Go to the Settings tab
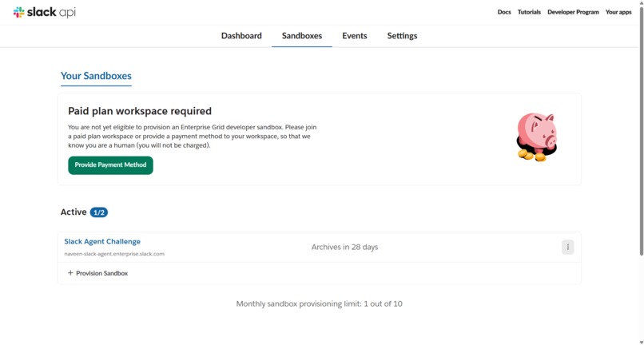This screenshot has height=345, width=644. click(402, 36)
